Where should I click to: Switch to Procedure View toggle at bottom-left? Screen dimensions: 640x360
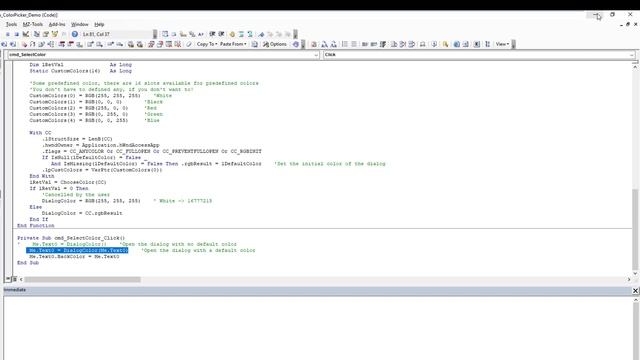point(8,279)
